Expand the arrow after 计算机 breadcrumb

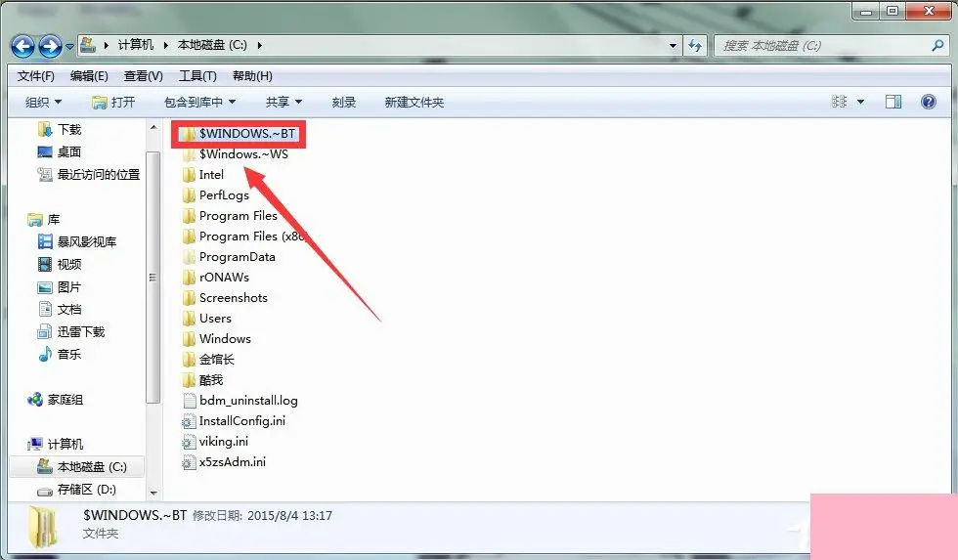(165, 45)
